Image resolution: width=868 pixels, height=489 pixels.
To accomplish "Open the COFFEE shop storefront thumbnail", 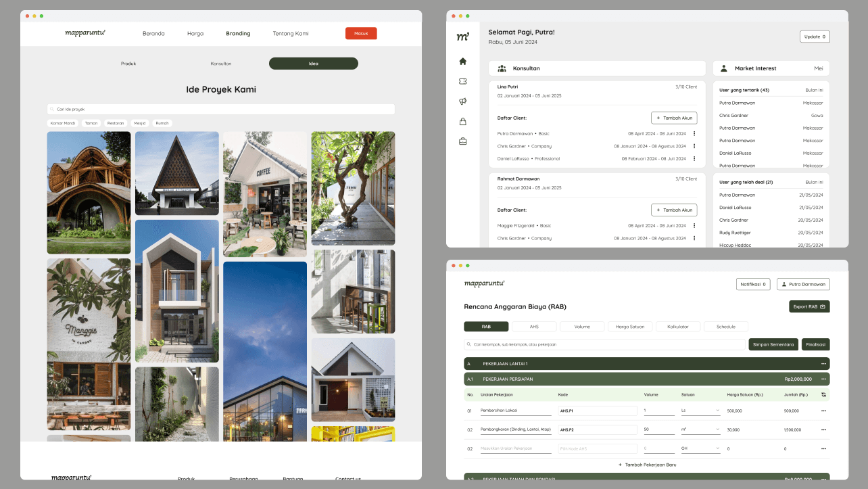I will click(265, 194).
